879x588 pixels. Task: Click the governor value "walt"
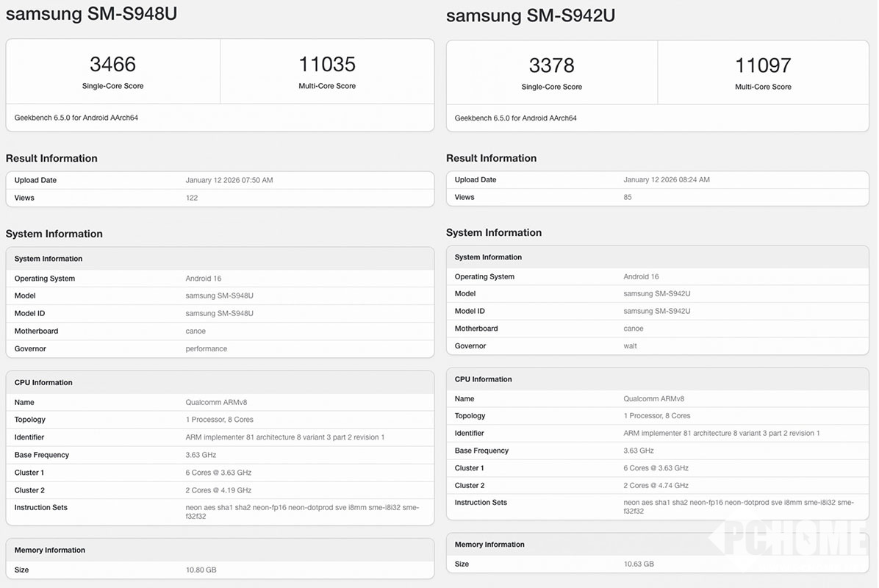(x=630, y=345)
